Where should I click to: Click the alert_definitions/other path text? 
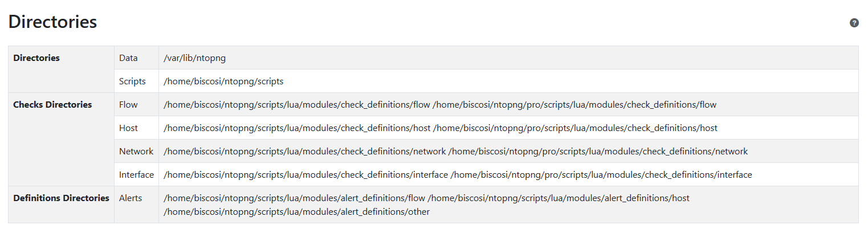click(x=296, y=211)
